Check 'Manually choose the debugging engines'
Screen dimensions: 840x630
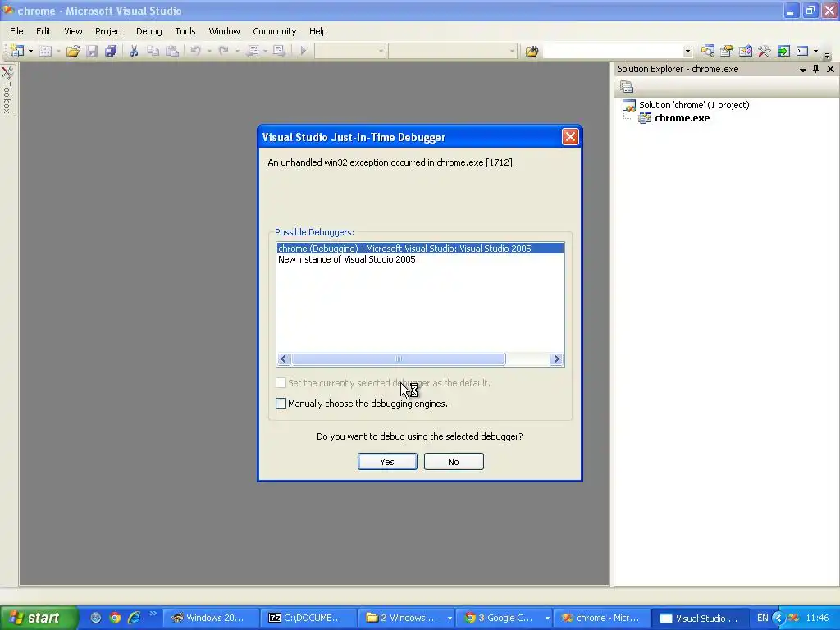281,404
